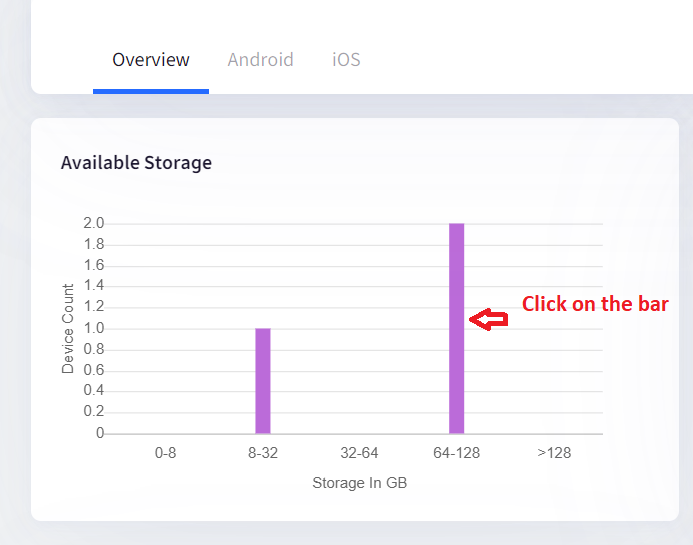
Task: Click the 'Available Storage' chart title
Action: coord(136,163)
